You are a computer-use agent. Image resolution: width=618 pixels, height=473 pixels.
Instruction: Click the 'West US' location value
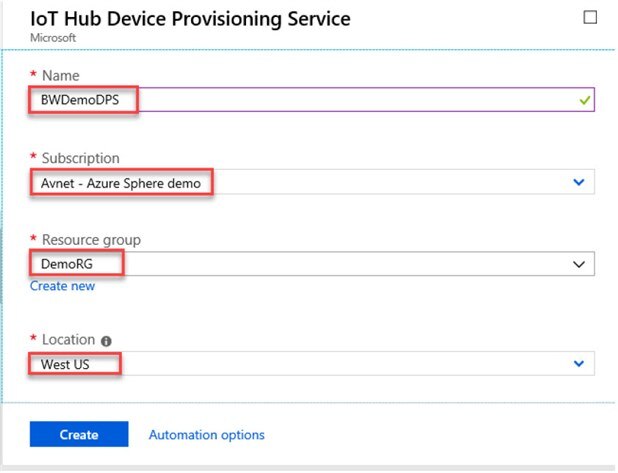(x=65, y=364)
